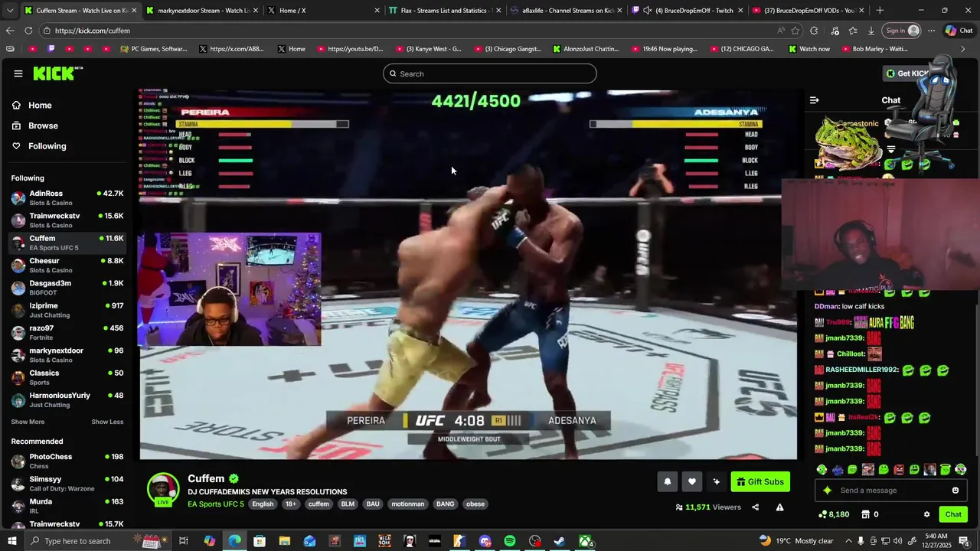Click the taskbar microphone icon
The width and height of the screenshot is (980, 551).
click(x=860, y=541)
